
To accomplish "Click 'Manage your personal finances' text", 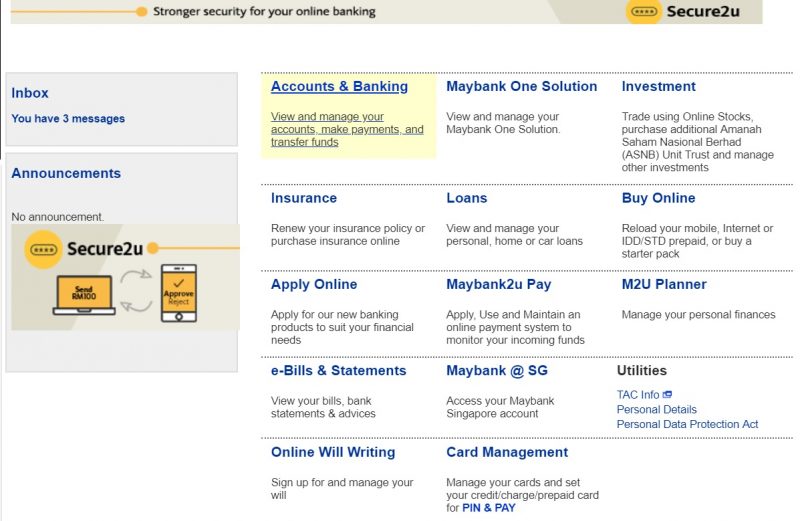I will [x=698, y=314].
